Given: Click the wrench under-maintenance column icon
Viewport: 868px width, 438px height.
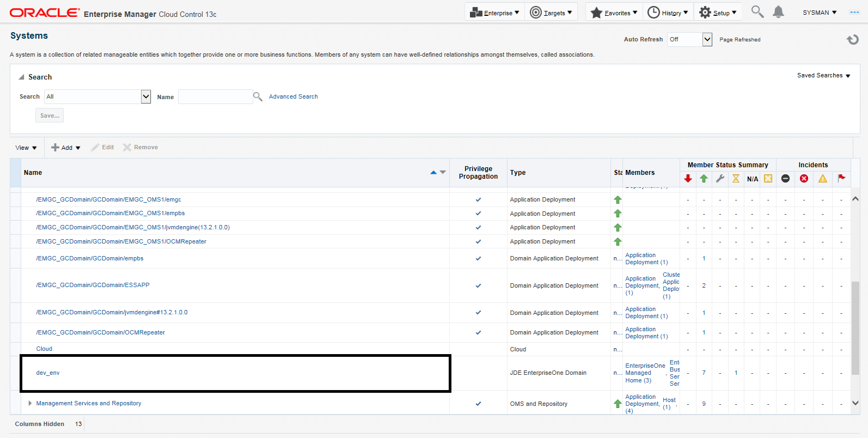Looking at the screenshot, I should 720,179.
